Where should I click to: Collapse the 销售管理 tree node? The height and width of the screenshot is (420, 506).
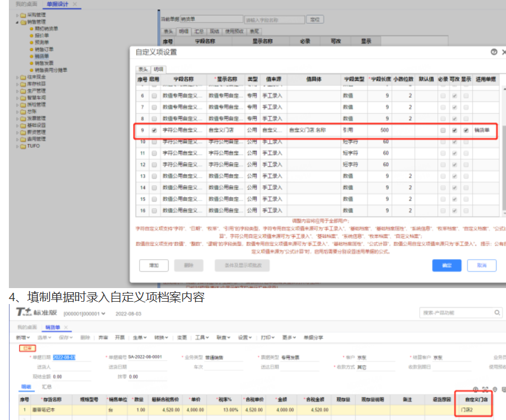point(17,22)
